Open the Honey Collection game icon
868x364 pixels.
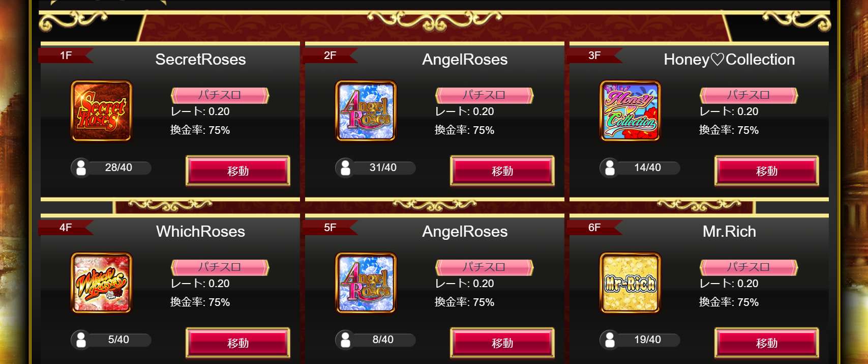pos(630,110)
